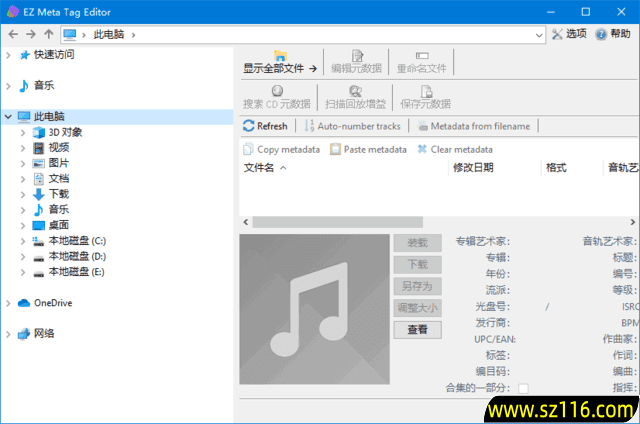640x424 pixels.
Task: Toggle the 合集的一部分 checkbox
Action: click(523, 388)
